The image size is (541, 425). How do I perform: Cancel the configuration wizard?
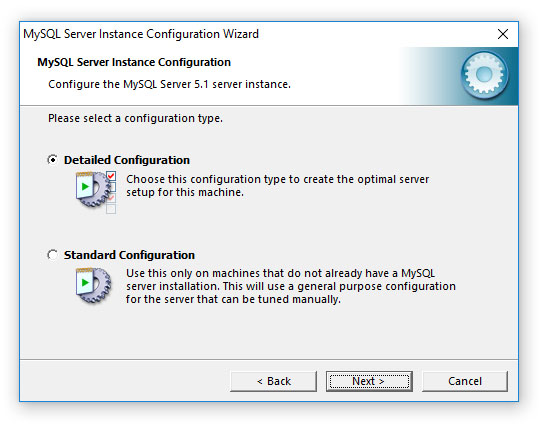pos(465,381)
